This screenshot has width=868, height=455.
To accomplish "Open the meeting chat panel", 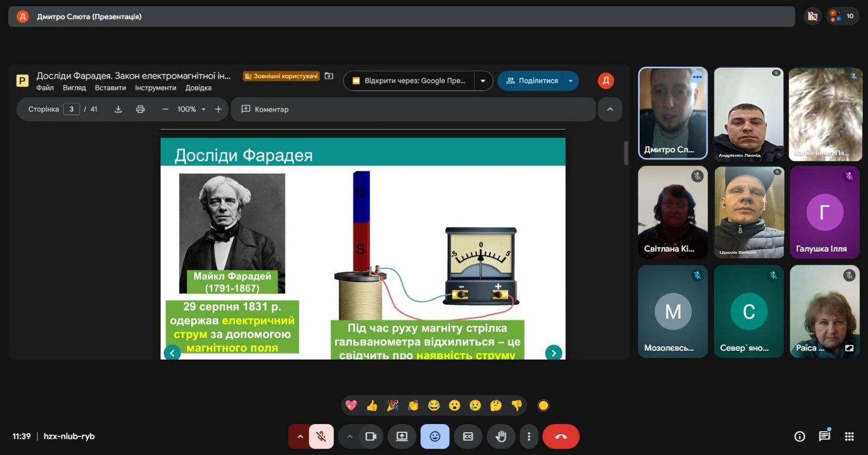I will [824, 437].
